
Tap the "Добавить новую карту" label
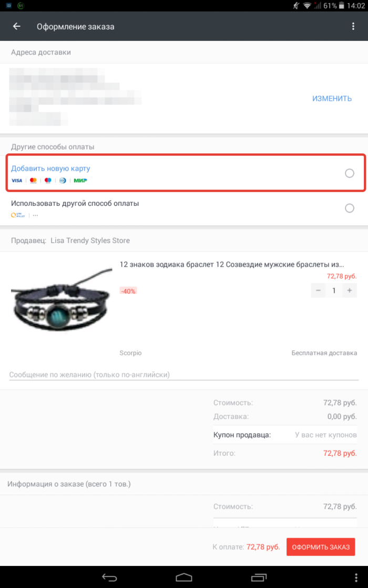[x=51, y=169]
